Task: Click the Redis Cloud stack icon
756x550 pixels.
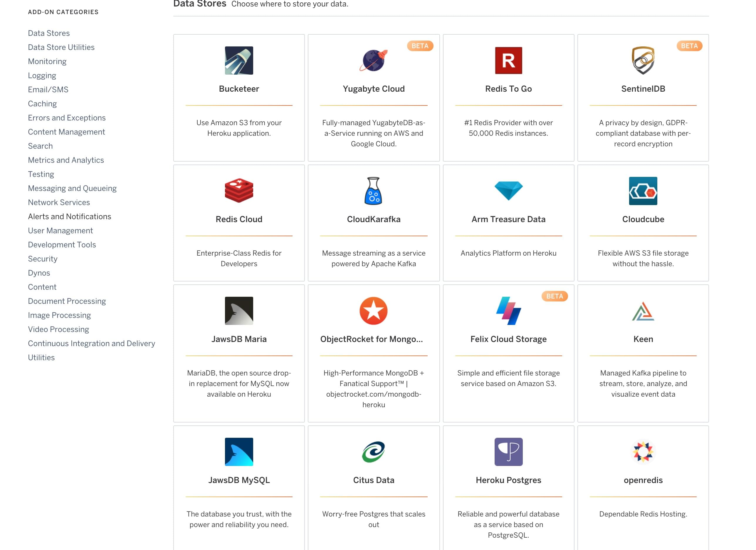Action: tap(239, 191)
